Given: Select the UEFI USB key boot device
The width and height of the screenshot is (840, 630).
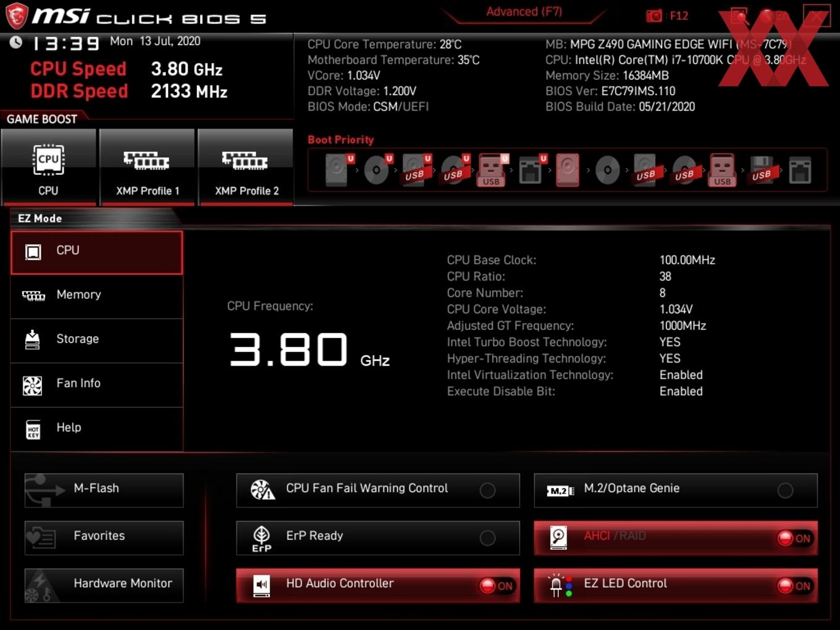Looking at the screenshot, I should [x=492, y=170].
